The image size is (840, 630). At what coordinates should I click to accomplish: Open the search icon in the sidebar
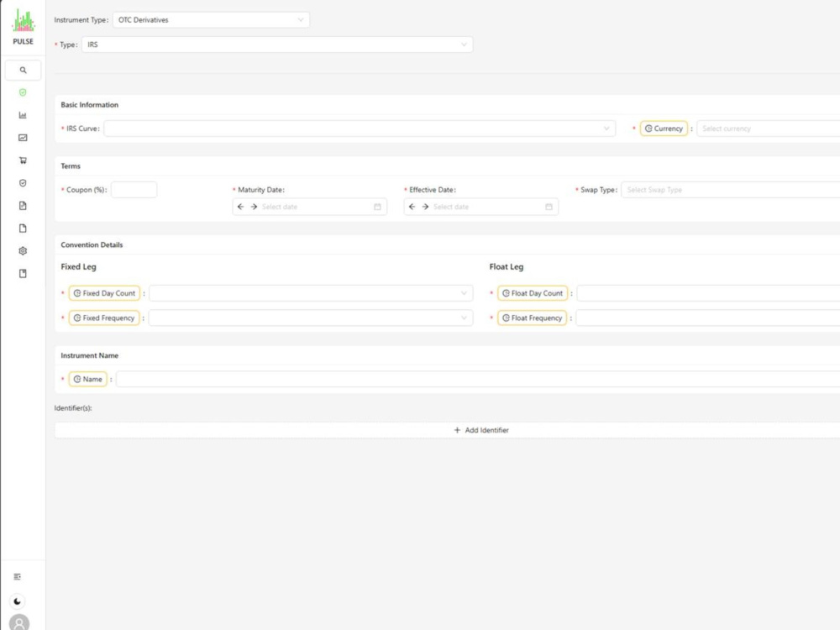pos(23,71)
